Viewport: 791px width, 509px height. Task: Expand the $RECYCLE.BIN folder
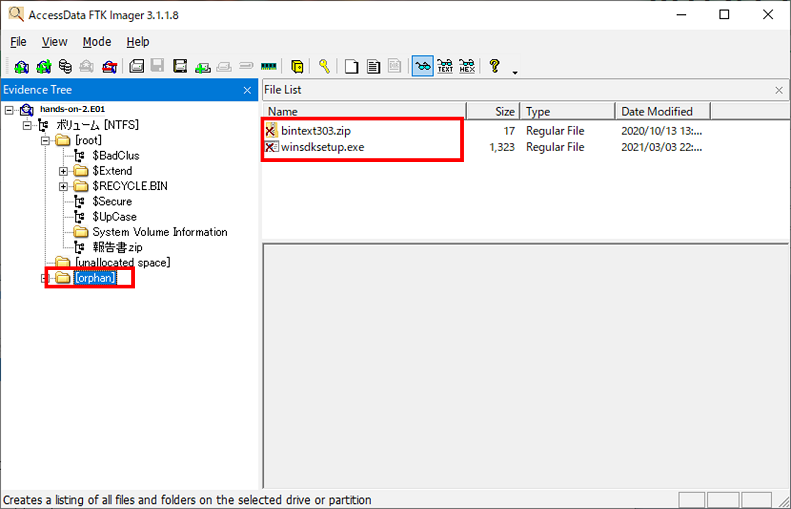[x=63, y=186]
